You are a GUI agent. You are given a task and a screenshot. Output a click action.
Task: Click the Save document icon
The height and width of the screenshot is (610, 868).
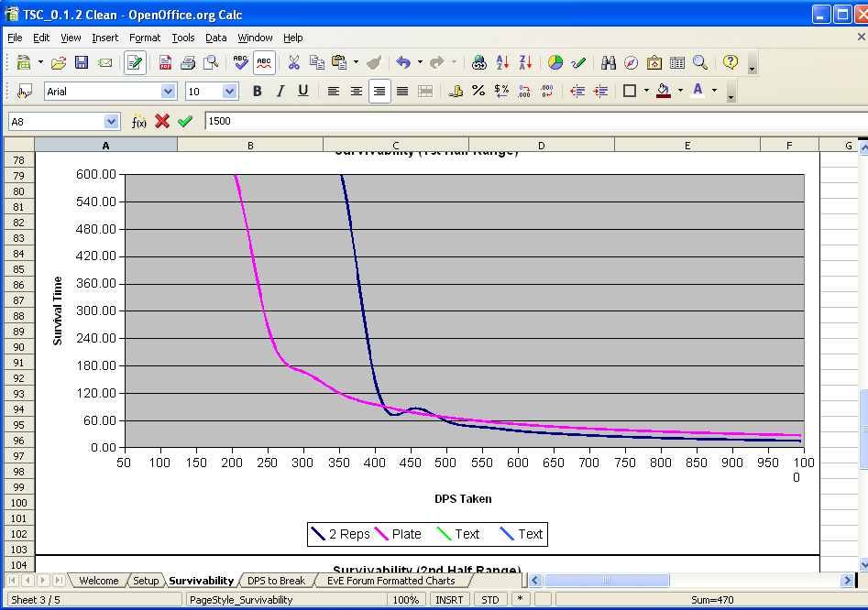(82, 63)
